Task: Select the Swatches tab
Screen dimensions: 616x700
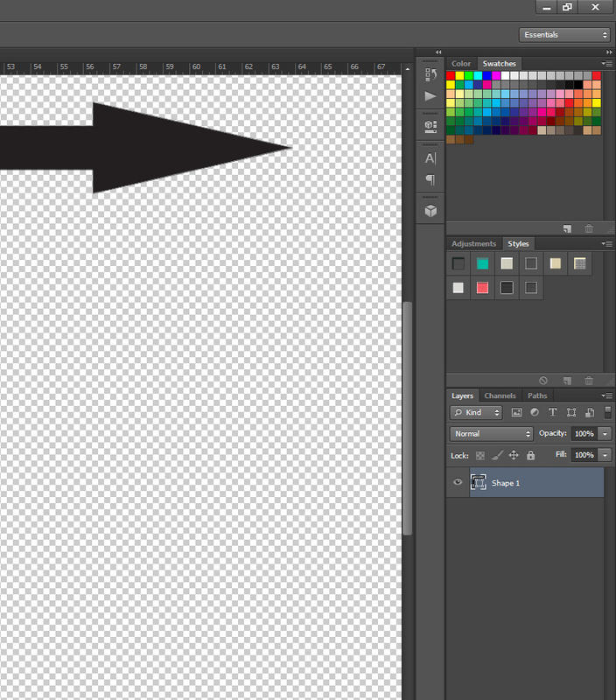Action: point(499,64)
